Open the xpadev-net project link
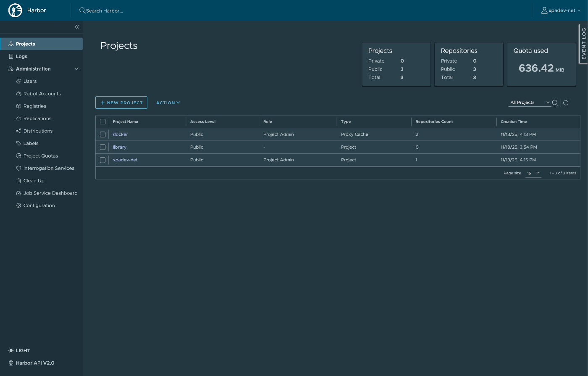 pyautogui.click(x=125, y=160)
